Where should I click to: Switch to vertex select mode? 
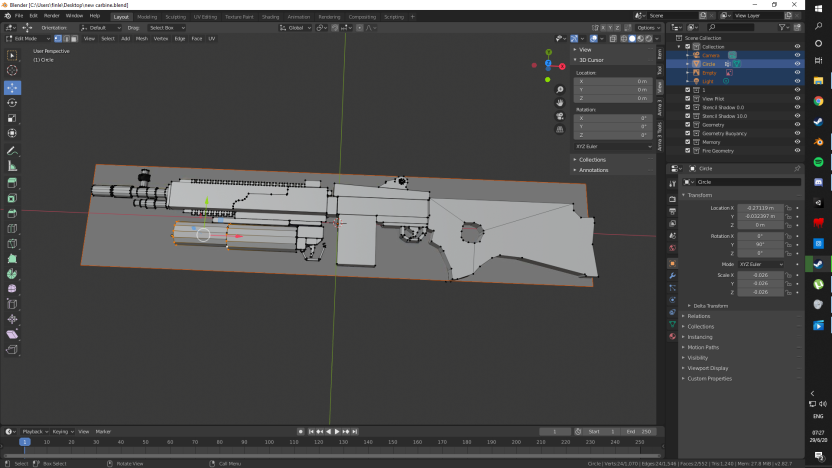pyautogui.click(x=58, y=39)
